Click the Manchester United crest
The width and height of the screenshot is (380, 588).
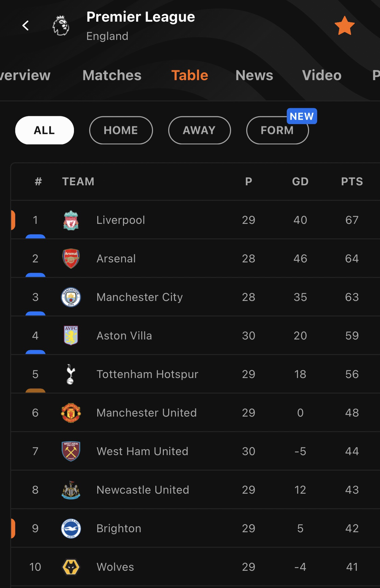click(71, 413)
